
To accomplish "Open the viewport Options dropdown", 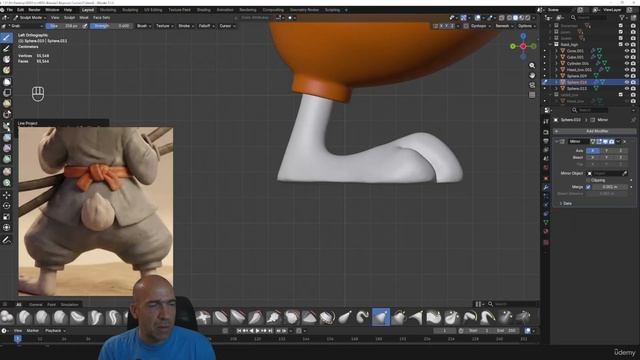I will [x=527, y=26].
